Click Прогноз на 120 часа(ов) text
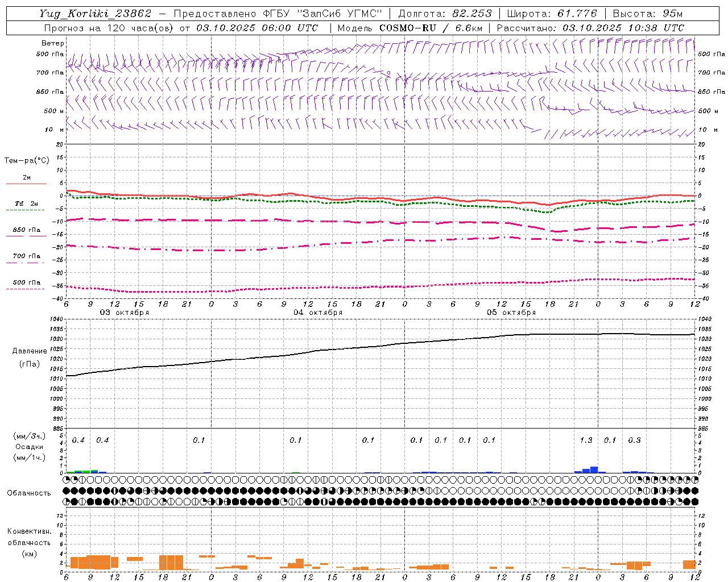The width and height of the screenshot is (728, 582). (109, 28)
